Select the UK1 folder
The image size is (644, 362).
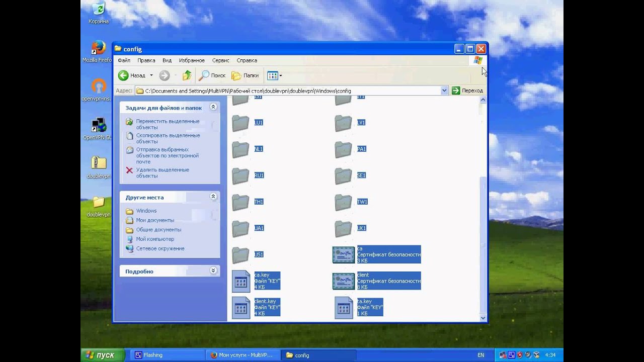[x=350, y=228]
